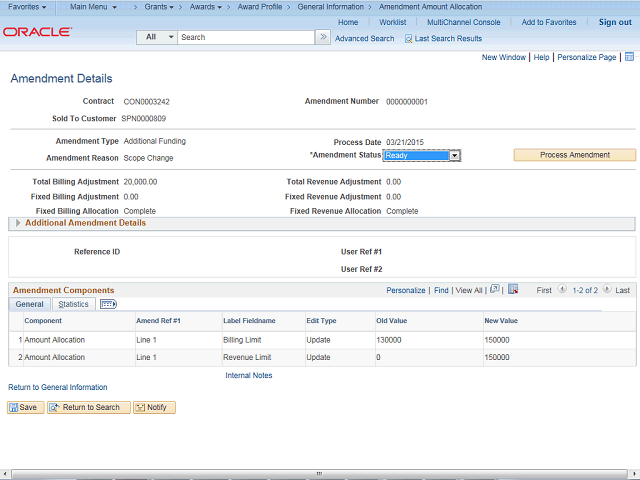Switch to the Statistics tab
Image resolution: width=640 pixels, height=480 pixels.
(x=73, y=304)
